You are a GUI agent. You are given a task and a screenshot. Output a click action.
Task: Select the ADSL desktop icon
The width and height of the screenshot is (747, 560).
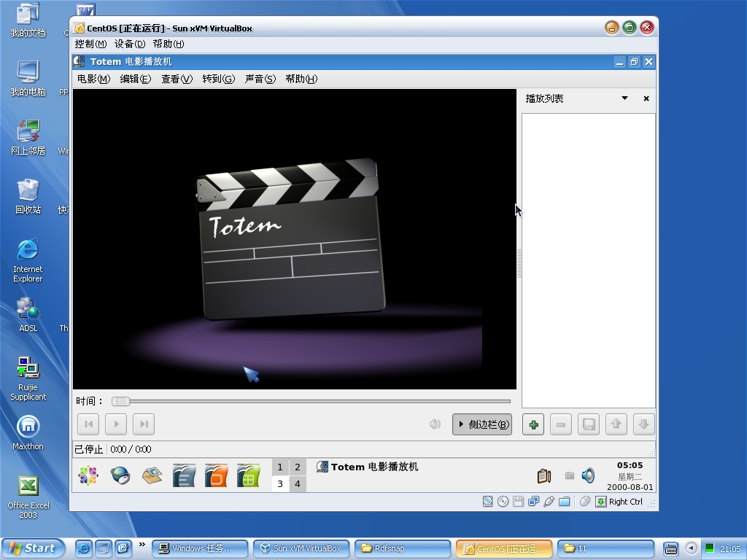point(28,315)
